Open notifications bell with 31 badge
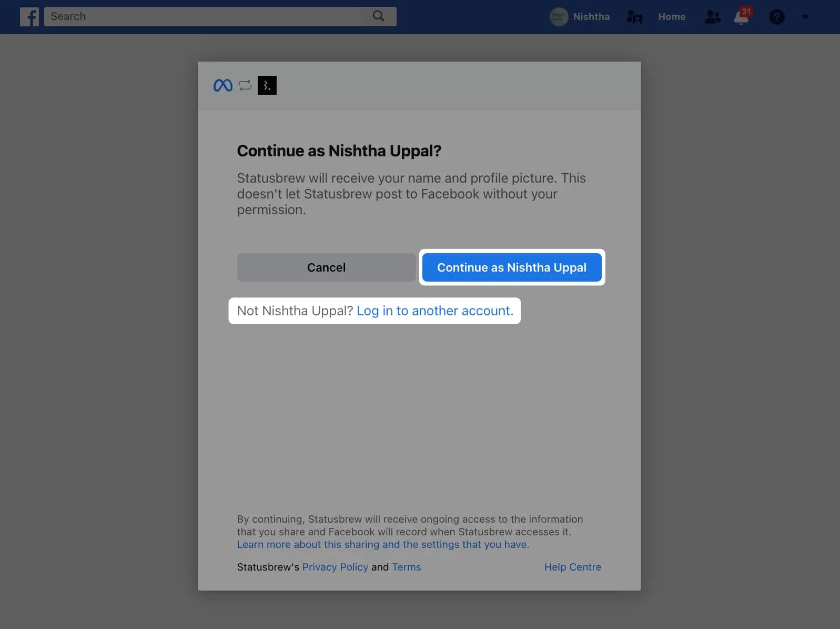The height and width of the screenshot is (629, 840). pyautogui.click(x=742, y=16)
